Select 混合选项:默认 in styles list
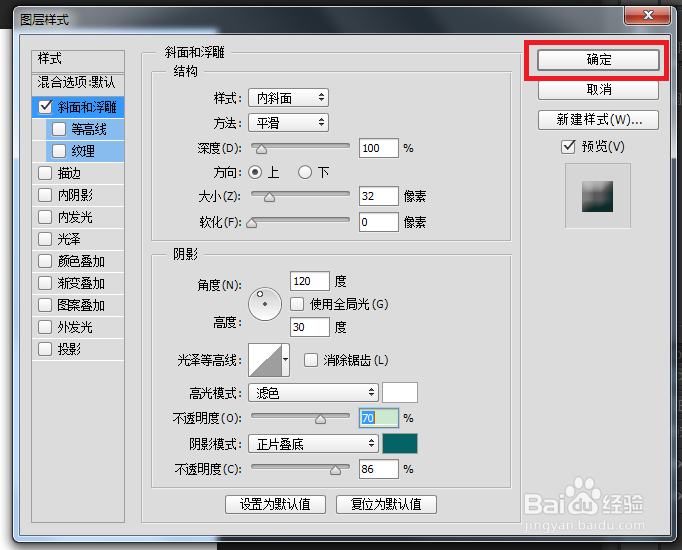Image resolution: width=682 pixels, height=550 pixels. pyautogui.click(x=78, y=83)
